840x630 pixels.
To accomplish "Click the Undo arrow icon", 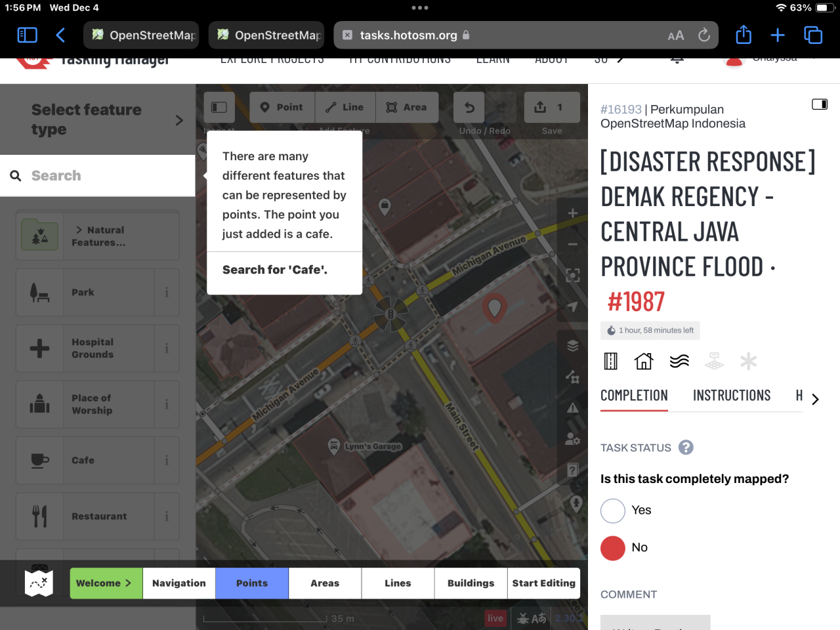I will coord(469,108).
